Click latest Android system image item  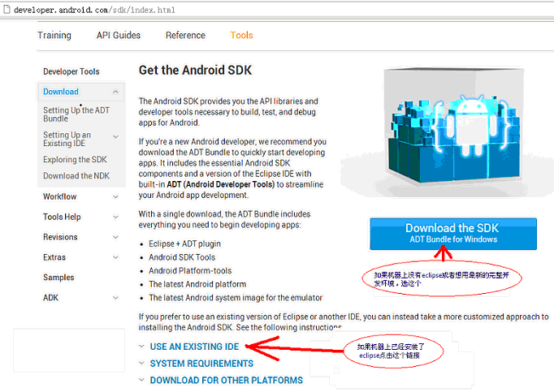click(x=236, y=298)
